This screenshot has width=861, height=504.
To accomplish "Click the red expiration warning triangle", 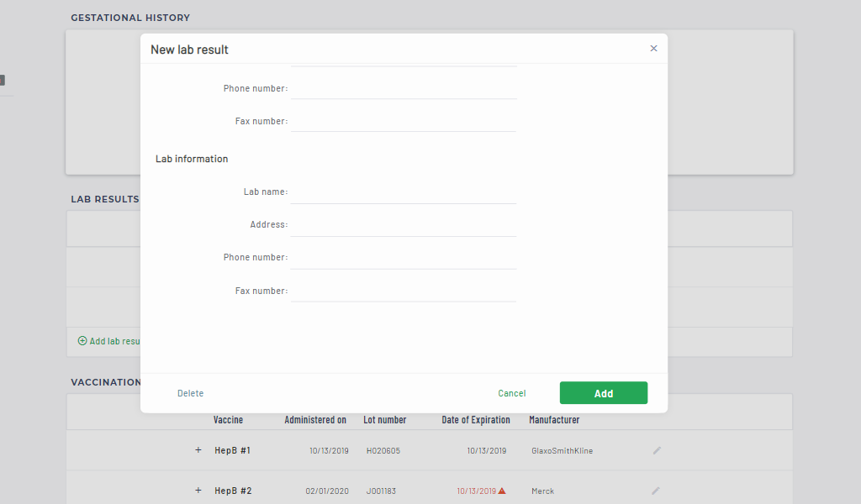I will [x=502, y=491].
